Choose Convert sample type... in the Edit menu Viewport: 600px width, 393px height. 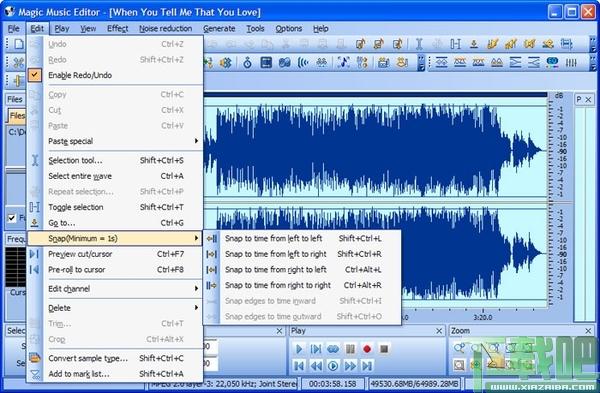click(115, 358)
